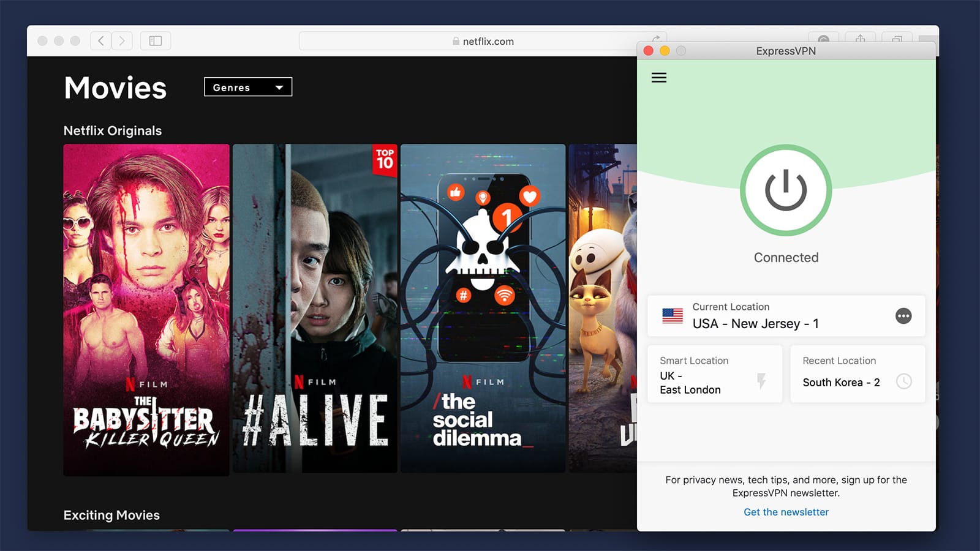Connect to Smart Location UK - East London

(715, 374)
